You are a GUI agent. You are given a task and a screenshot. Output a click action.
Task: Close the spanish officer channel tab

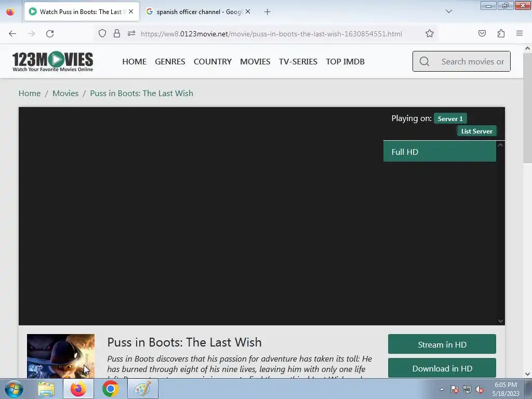[x=248, y=11]
